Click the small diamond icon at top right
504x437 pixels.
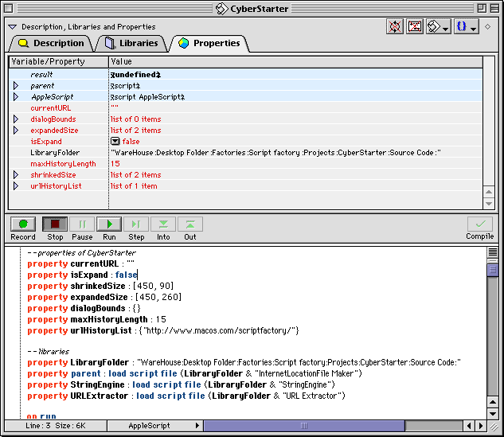[487, 27]
